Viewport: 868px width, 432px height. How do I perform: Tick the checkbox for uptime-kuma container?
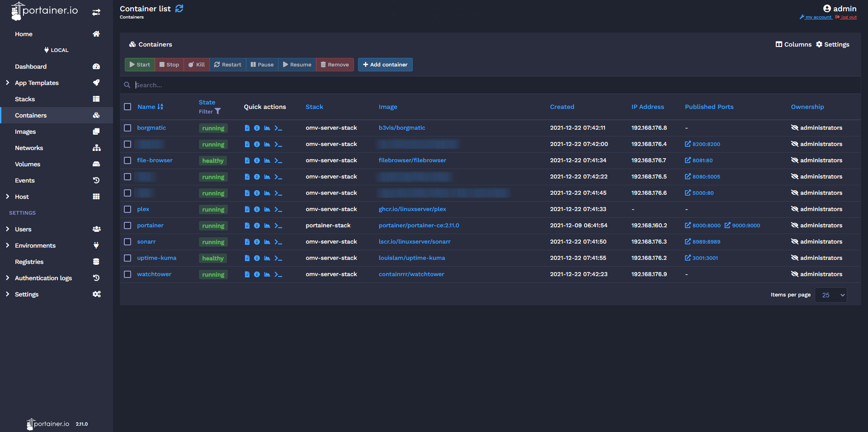(x=127, y=258)
